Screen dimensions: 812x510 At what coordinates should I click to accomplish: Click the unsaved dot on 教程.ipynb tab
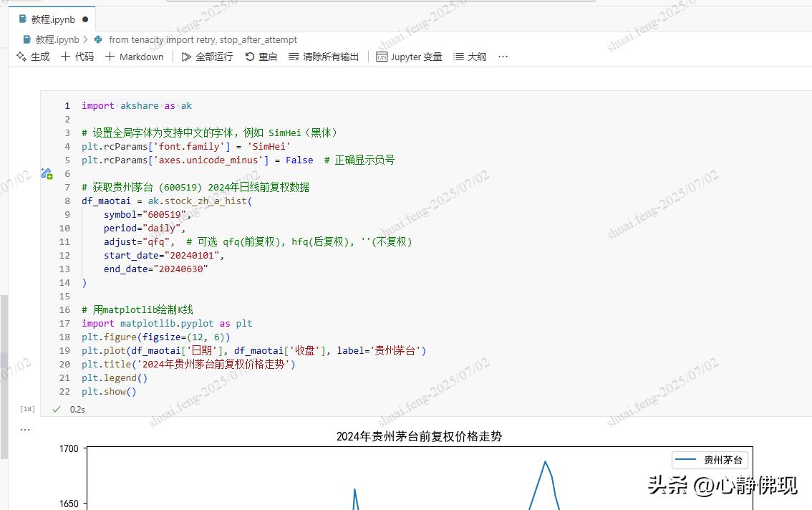[x=85, y=19]
